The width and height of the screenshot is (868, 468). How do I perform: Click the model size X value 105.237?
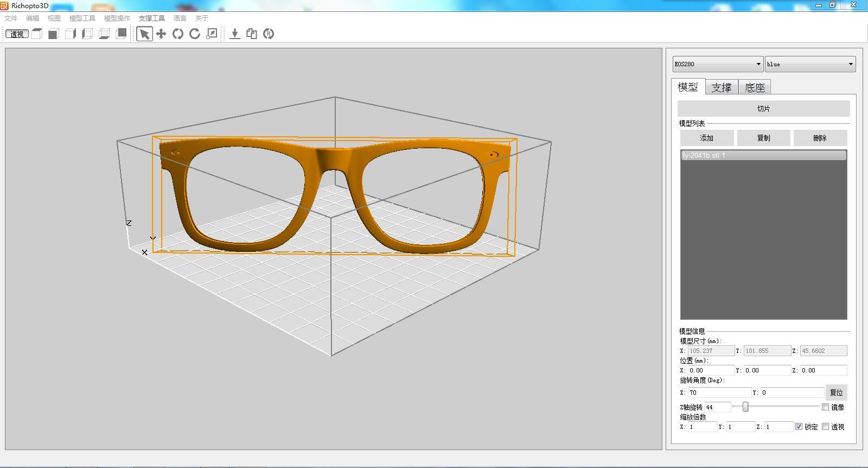coord(711,351)
